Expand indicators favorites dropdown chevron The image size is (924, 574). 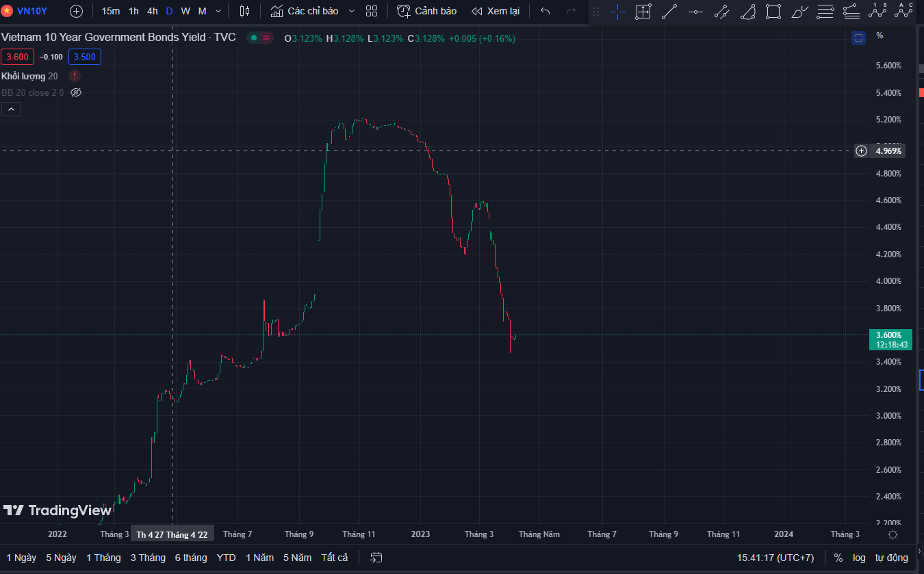pos(352,11)
